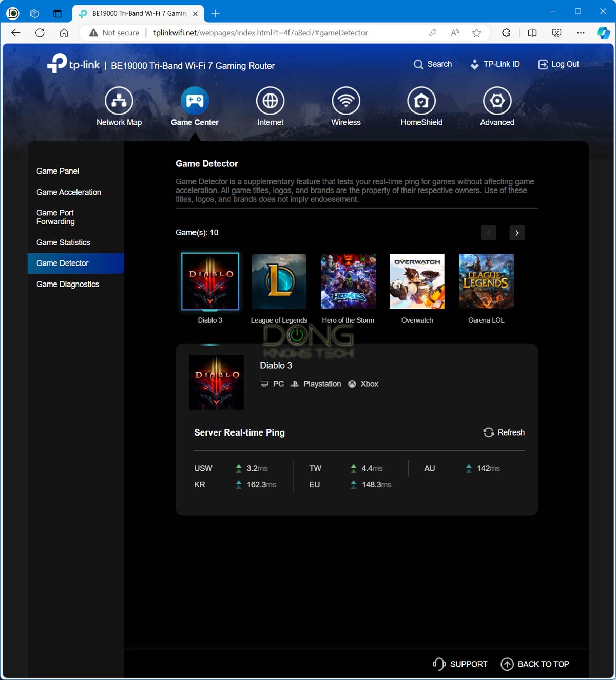Click the Not secure site warning
The height and width of the screenshot is (680, 616).
(x=114, y=33)
